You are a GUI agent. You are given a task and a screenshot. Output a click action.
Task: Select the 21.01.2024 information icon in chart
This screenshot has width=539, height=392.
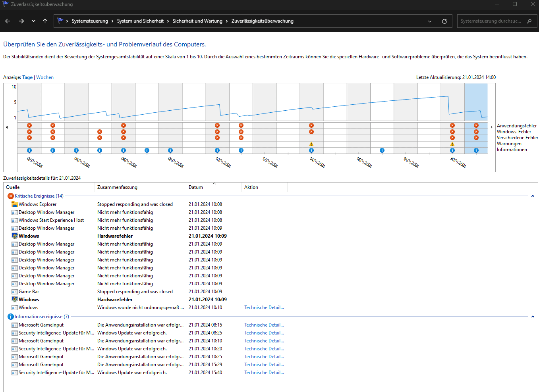point(476,150)
